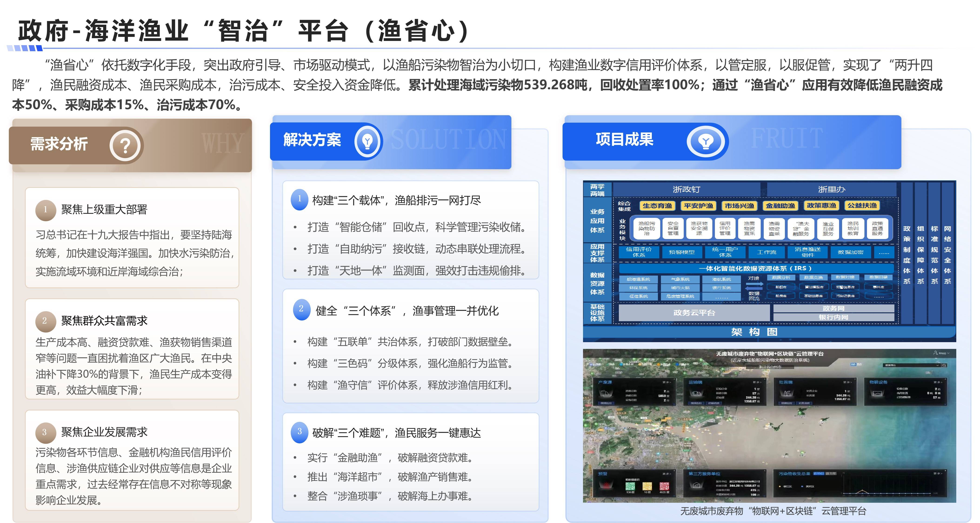Screen dimensions: 980x523
Task: Click the magnifier search icon in the dashboard
Action: click(944, 365)
